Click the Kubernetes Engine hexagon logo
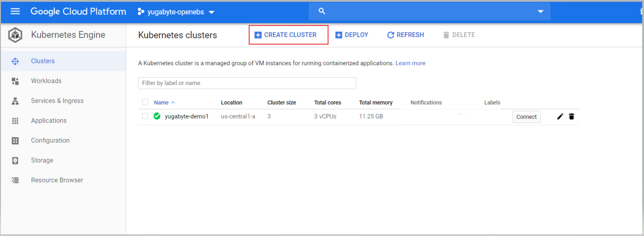 15,35
